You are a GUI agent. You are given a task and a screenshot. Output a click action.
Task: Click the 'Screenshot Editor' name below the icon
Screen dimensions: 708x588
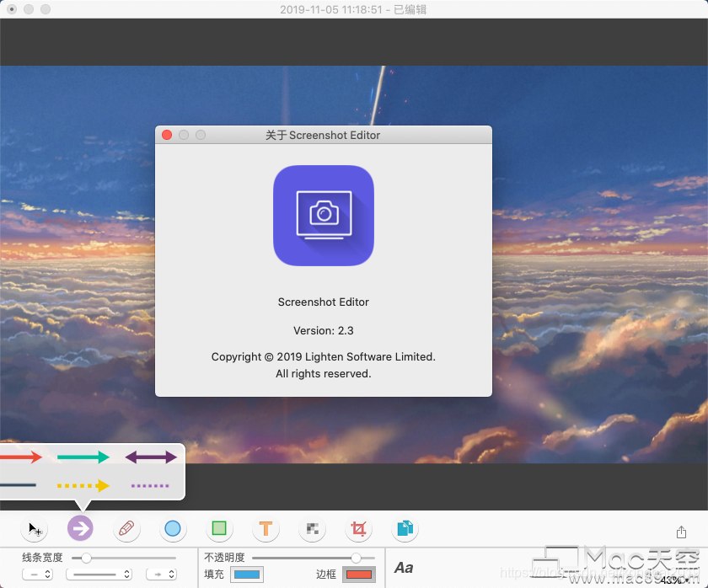pyautogui.click(x=324, y=302)
